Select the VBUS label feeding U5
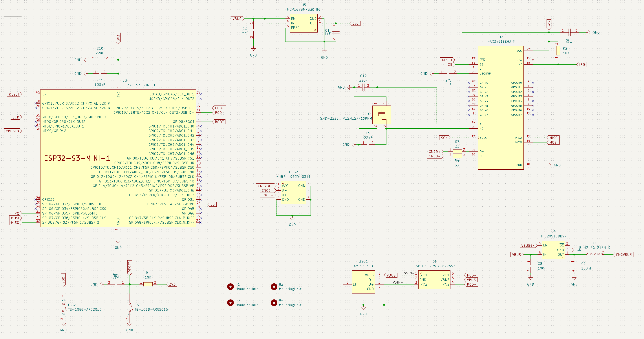Screen dimensions: 644x339 point(238,19)
